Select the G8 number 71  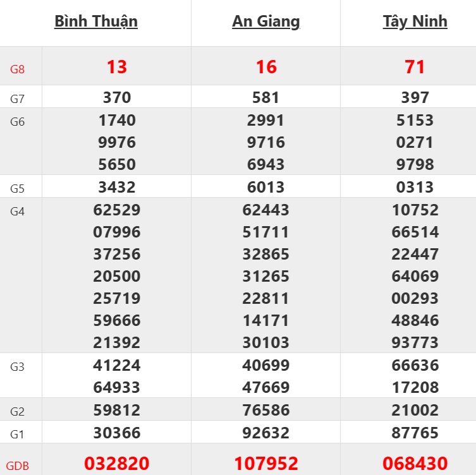(x=415, y=67)
